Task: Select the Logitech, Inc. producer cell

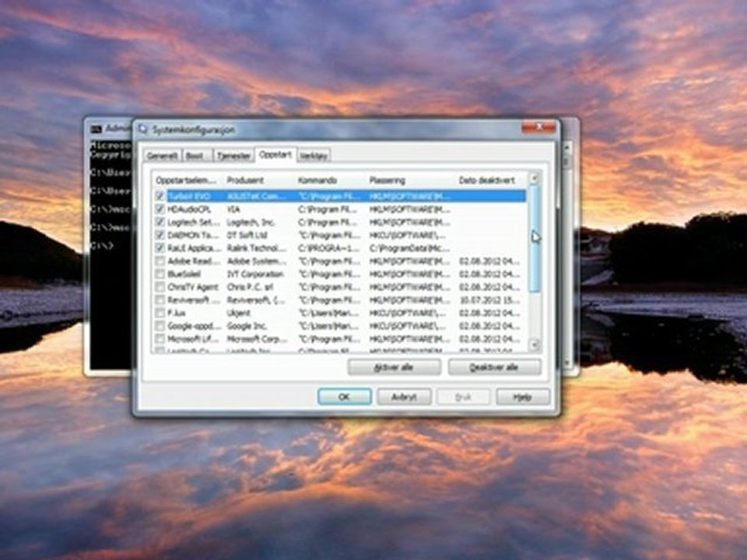Action: point(251,222)
